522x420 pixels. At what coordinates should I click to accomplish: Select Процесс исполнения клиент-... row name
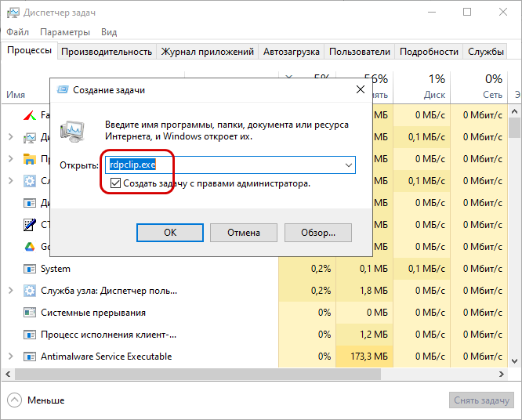(108, 335)
